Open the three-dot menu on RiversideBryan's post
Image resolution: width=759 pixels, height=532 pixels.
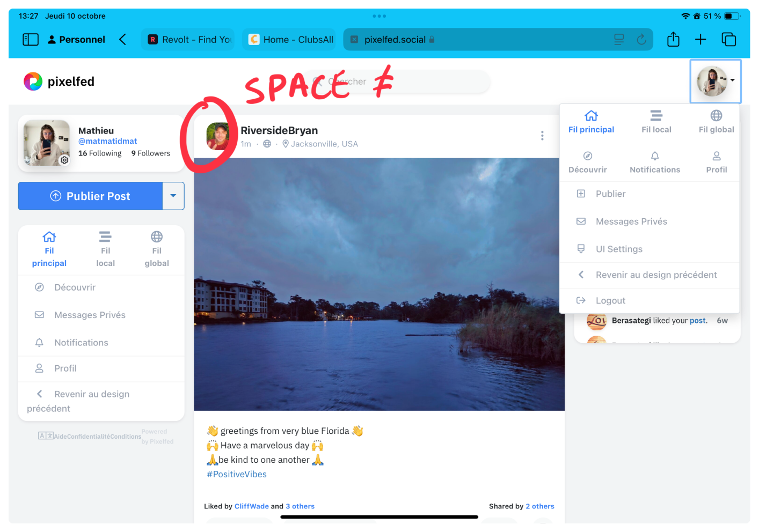click(x=542, y=136)
